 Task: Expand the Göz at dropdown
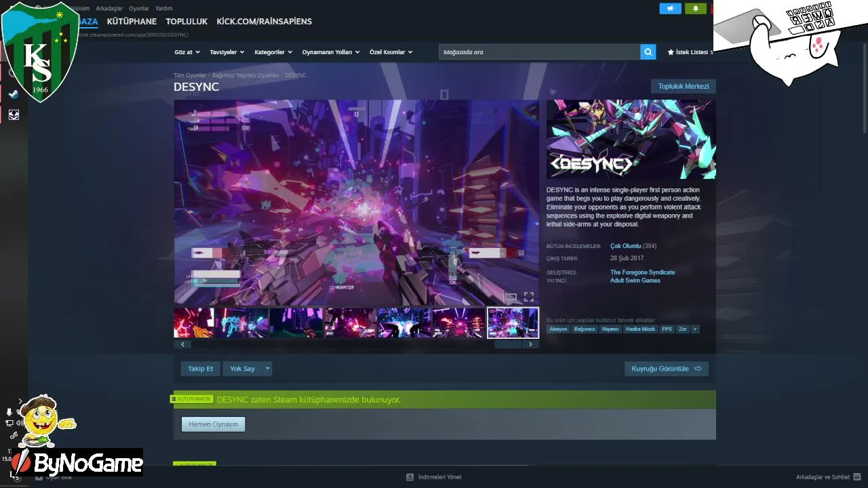187,52
